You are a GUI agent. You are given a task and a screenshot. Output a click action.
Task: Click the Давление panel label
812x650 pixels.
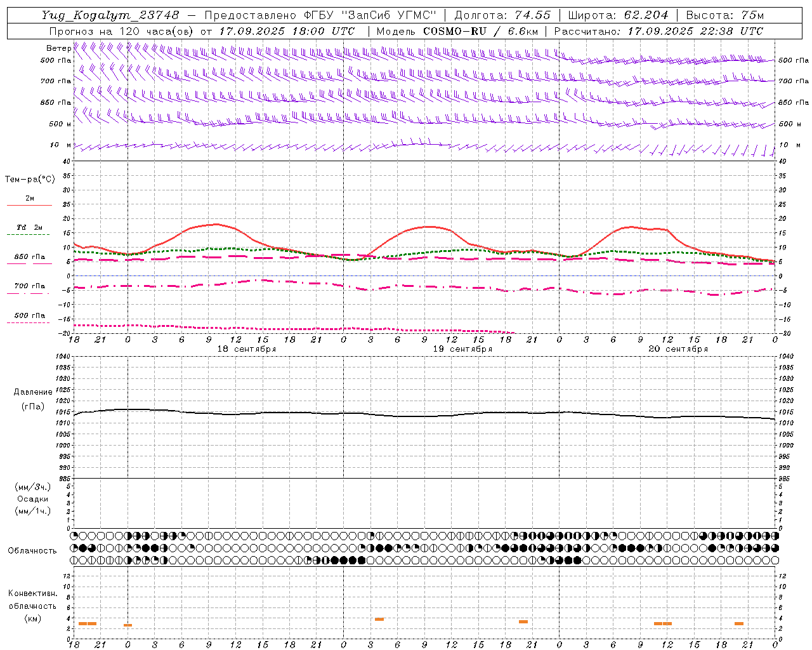click(33, 392)
